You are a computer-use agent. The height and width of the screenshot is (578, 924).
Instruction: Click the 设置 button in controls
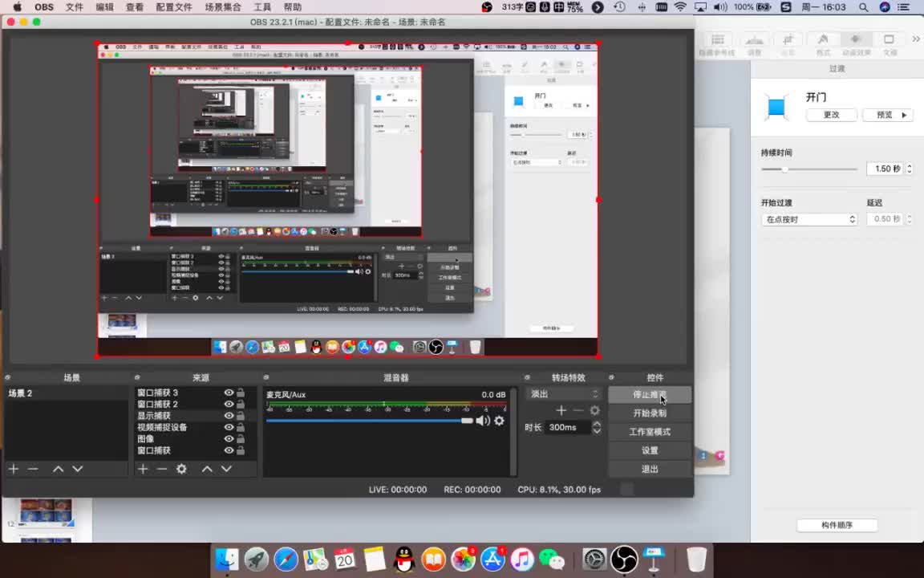coord(650,450)
